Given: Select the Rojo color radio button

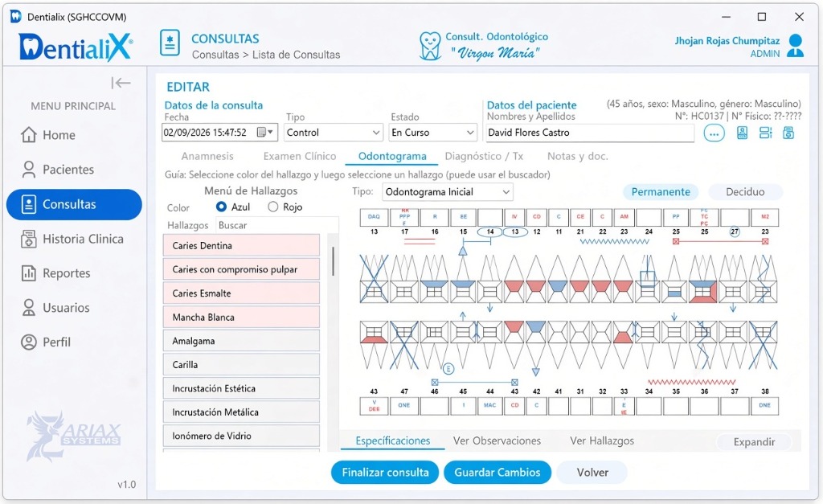Looking at the screenshot, I should (273, 207).
